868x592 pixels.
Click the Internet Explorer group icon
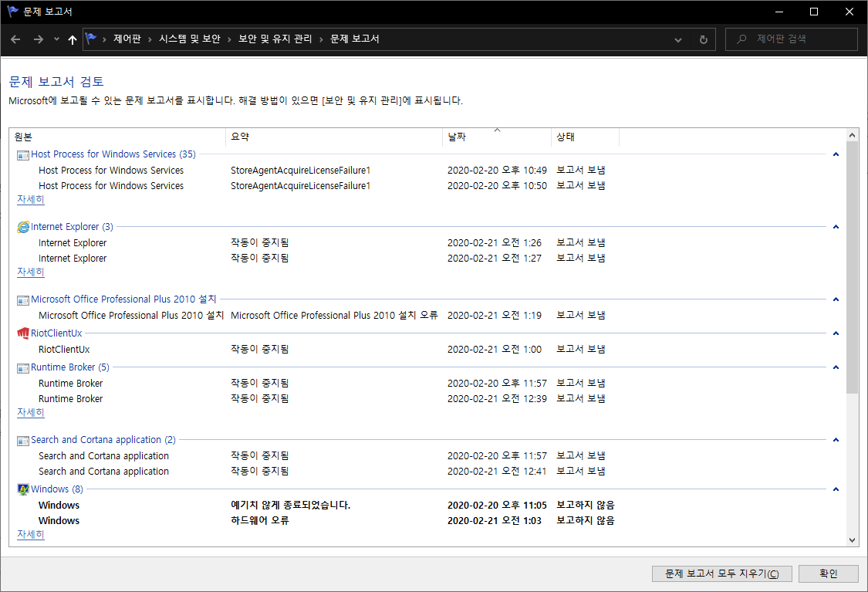point(22,227)
